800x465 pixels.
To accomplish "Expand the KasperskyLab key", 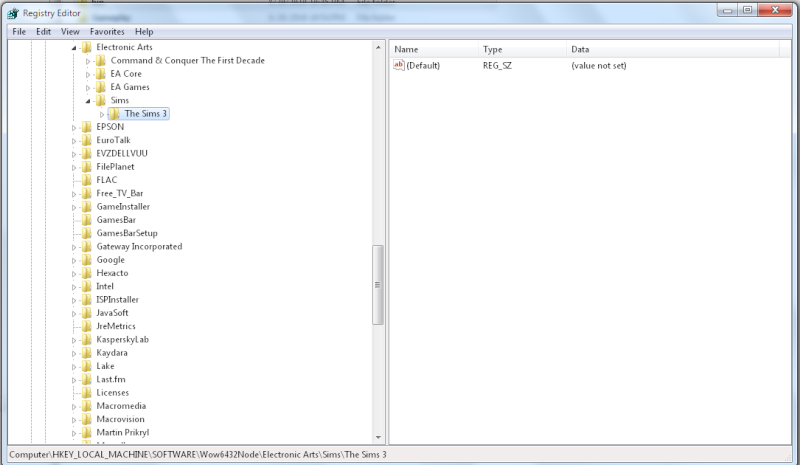I will pyautogui.click(x=74, y=340).
